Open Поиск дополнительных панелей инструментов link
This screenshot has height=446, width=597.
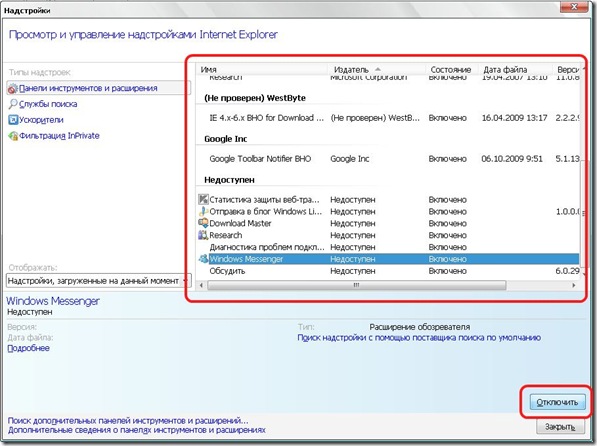pos(128,421)
